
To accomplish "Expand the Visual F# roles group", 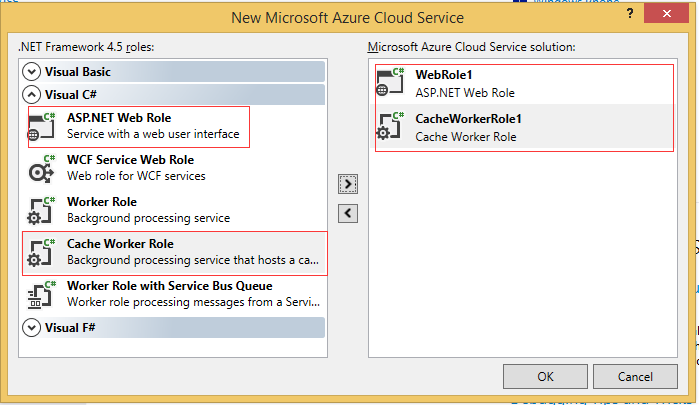I will click(x=31, y=328).
